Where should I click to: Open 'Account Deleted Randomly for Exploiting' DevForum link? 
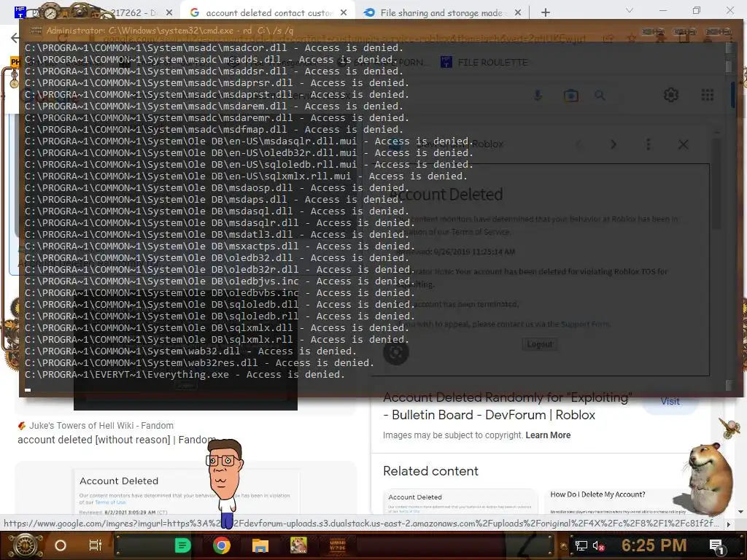508,406
